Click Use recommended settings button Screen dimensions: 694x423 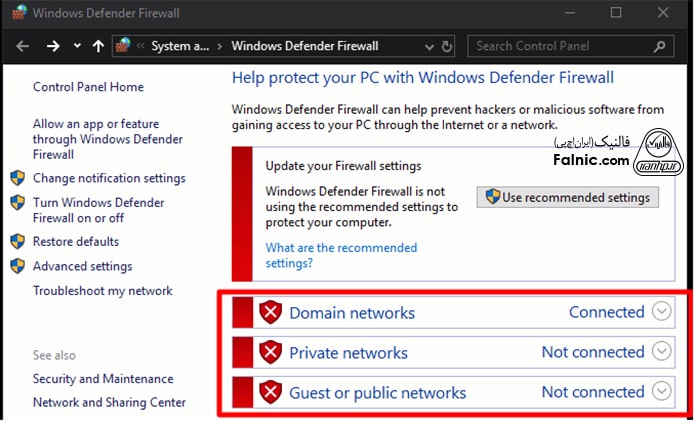[568, 197]
